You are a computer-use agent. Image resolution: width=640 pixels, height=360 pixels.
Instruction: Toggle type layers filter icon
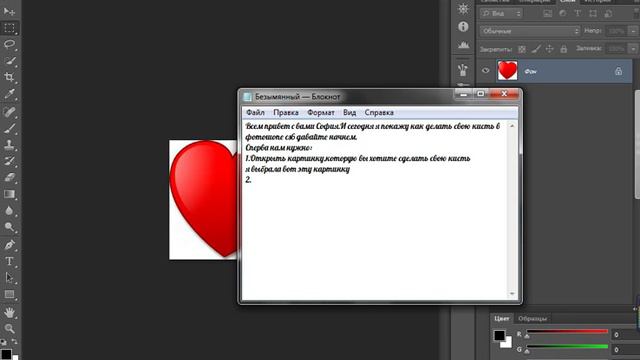click(578, 13)
